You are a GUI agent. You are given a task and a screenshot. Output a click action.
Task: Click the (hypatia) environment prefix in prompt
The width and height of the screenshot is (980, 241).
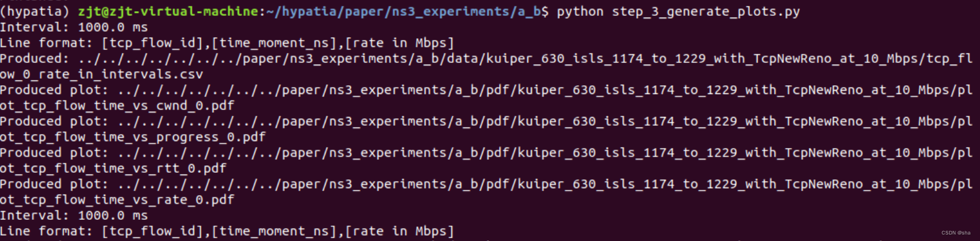coord(35,11)
